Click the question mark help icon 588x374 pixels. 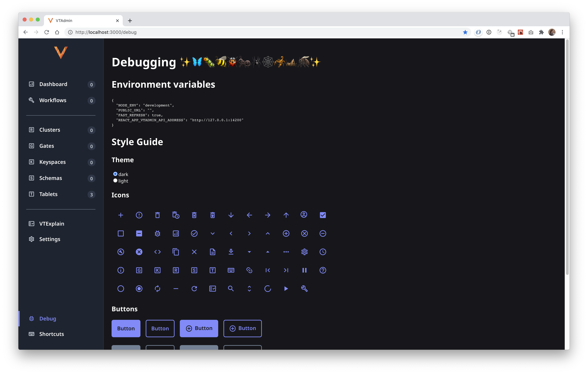[323, 270]
